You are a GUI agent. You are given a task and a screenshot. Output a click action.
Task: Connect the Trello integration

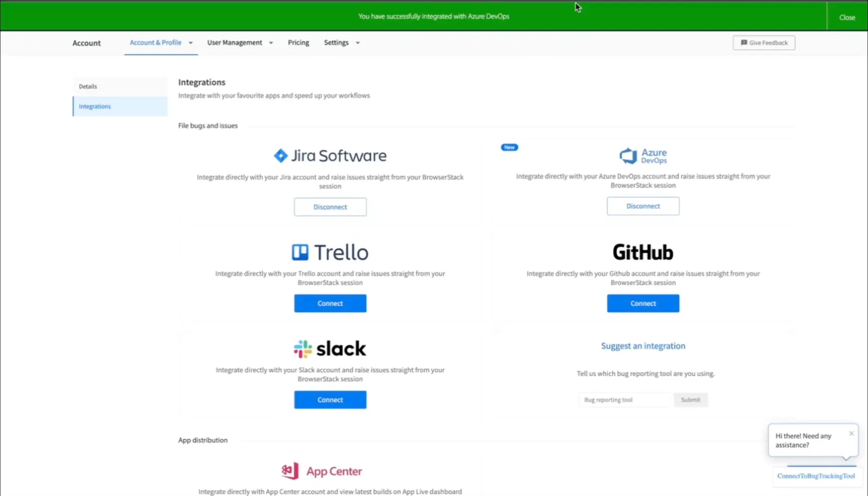click(x=330, y=303)
